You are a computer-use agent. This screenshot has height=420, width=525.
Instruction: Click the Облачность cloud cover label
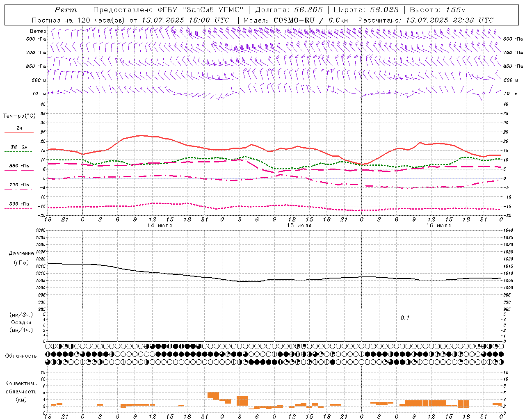point(21,356)
